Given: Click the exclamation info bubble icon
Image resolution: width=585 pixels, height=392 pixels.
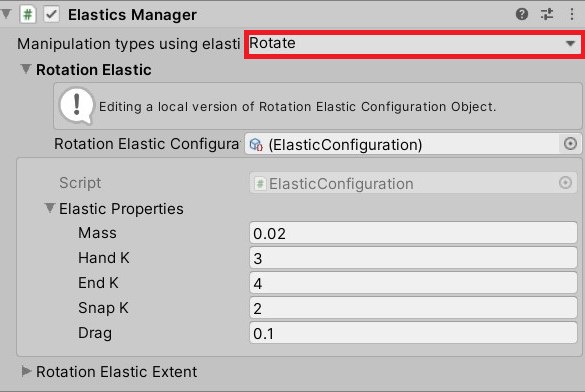Looking at the screenshot, I should tap(76, 106).
